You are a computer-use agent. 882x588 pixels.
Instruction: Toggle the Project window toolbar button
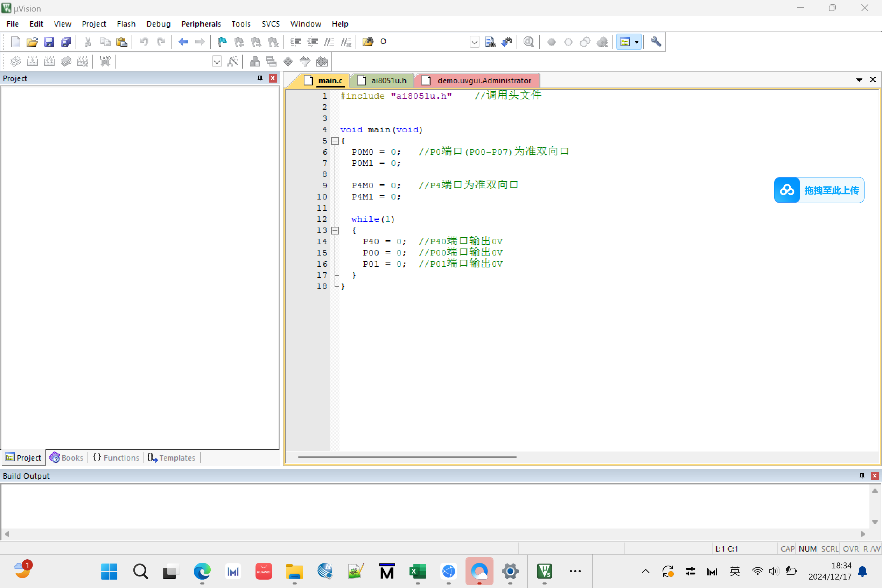click(x=625, y=42)
